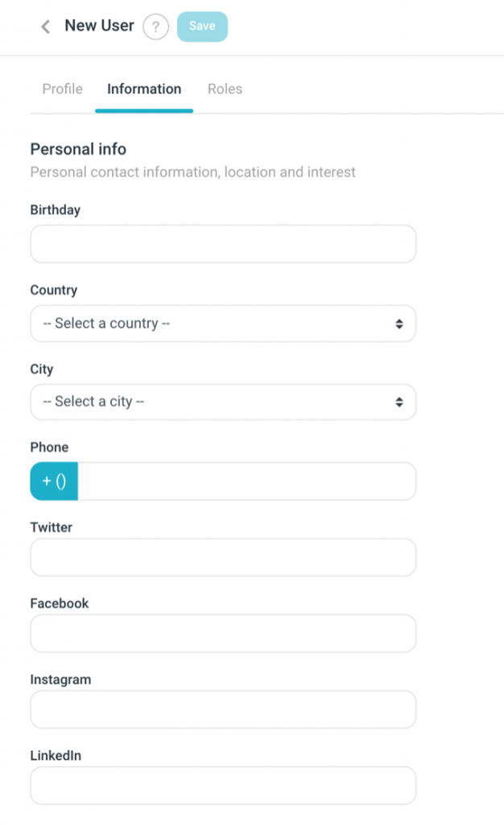Click the Twitter input field
The image size is (504, 825).
tap(223, 558)
